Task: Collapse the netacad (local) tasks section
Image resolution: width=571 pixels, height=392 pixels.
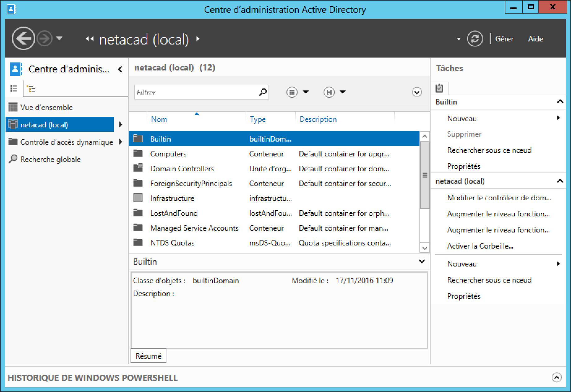Action: click(560, 181)
